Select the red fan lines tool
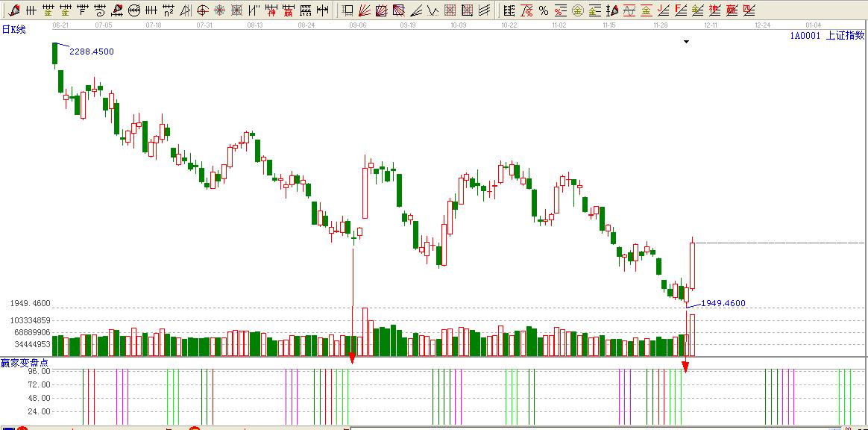 click(x=364, y=10)
